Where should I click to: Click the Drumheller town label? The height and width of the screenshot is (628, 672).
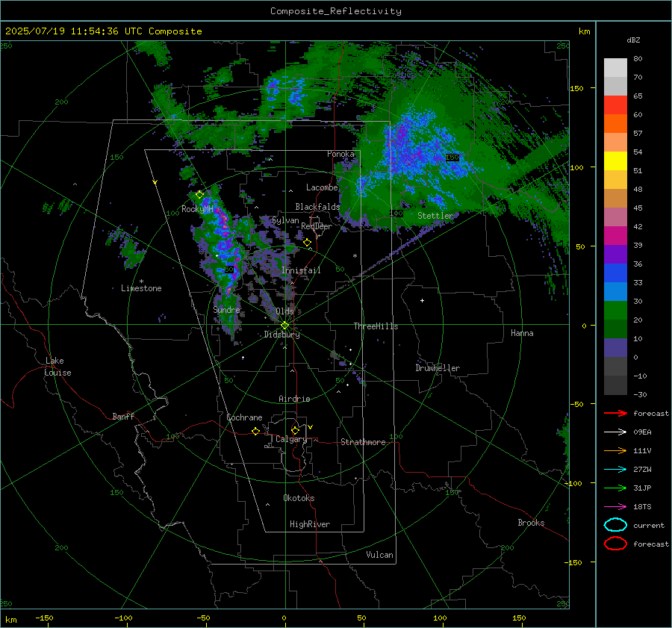pyautogui.click(x=438, y=368)
